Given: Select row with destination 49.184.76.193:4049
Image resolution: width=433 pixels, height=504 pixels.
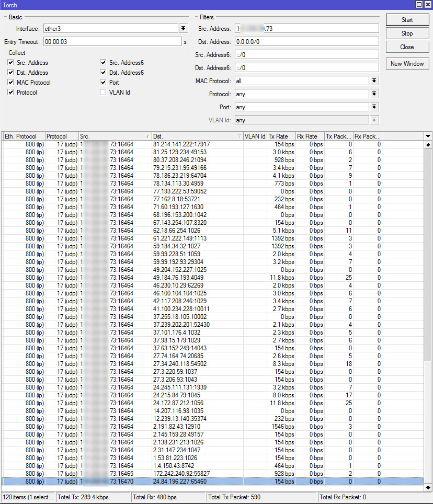Looking at the screenshot, I should (x=212, y=278).
